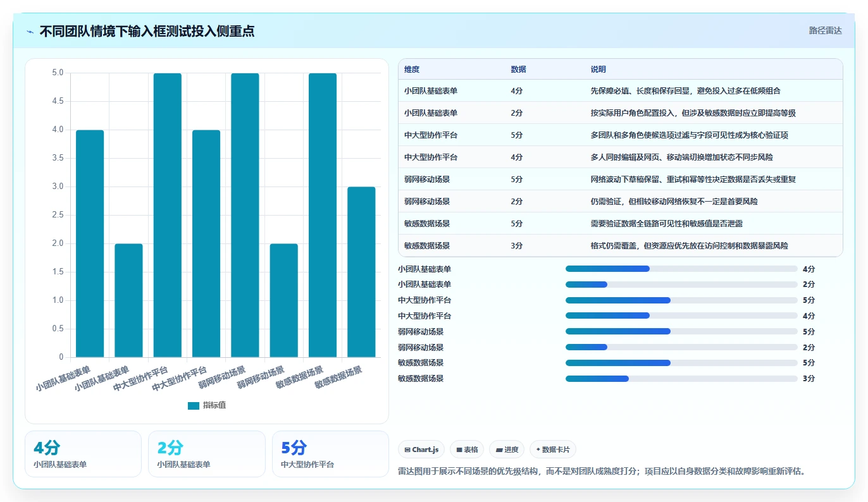868x502 pixels.
Task: Click the description starting 先保障必填、长度和保存回显
Action: (685, 91)
